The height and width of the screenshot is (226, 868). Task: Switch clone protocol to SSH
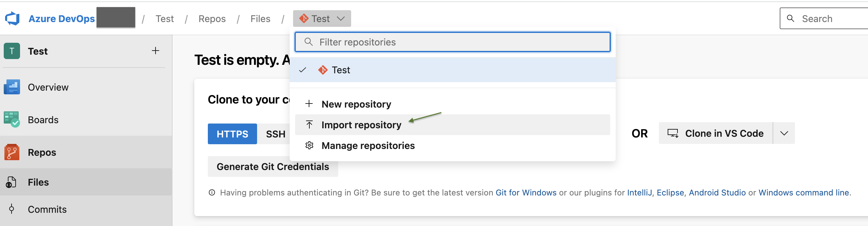pyautogui.click(x=275, y=134)
